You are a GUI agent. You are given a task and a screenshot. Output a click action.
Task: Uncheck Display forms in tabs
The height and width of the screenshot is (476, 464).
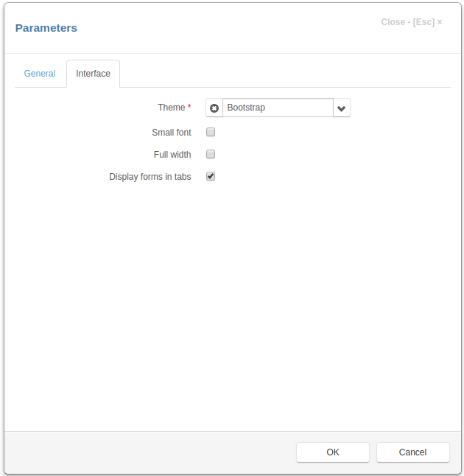click(x=211, y=176)
